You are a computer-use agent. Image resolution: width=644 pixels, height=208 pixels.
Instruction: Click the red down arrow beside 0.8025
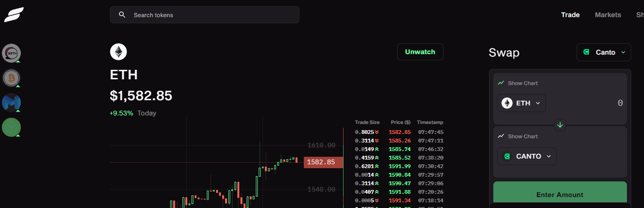(377, 132)
